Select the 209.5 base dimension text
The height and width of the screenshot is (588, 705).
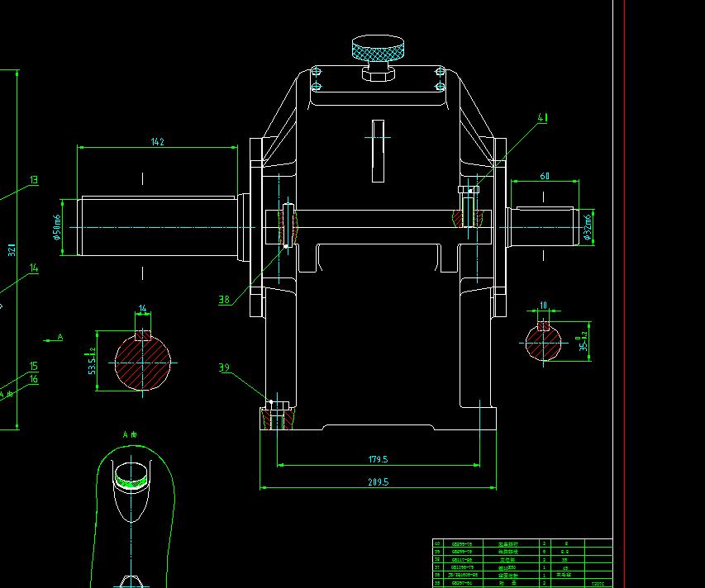point(378,482)
